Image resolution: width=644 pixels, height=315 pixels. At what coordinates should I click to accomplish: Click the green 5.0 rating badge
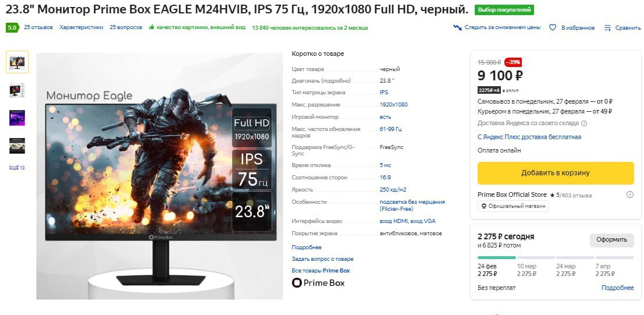(12, 27)
